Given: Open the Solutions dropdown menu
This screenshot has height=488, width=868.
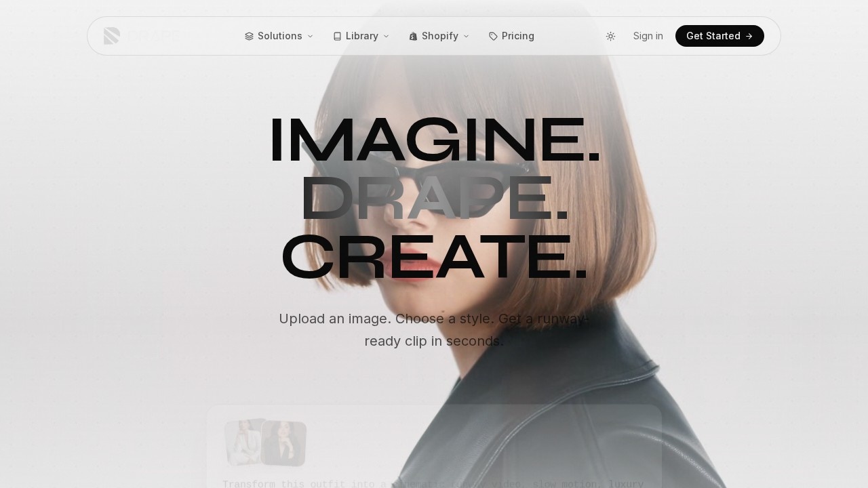Looking at the screenshot, I should (x=279, y=36).
